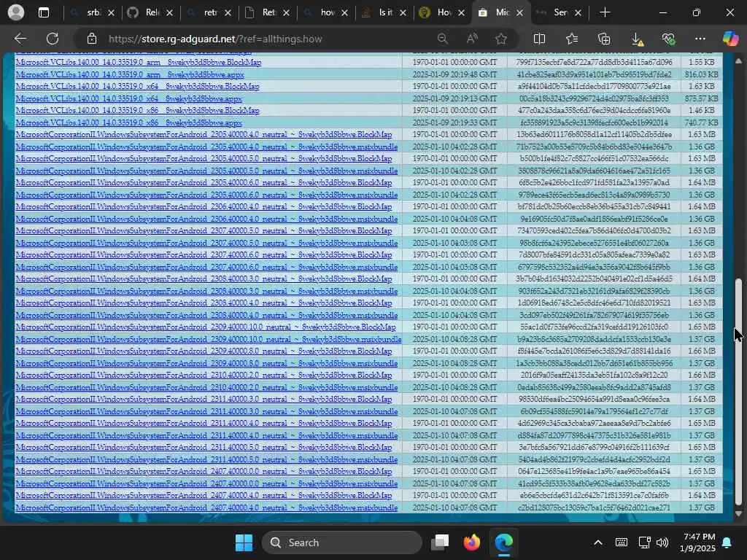Open a new tab with plus button
The width and height of the screenshot is (747, 560).
[605, 13]
